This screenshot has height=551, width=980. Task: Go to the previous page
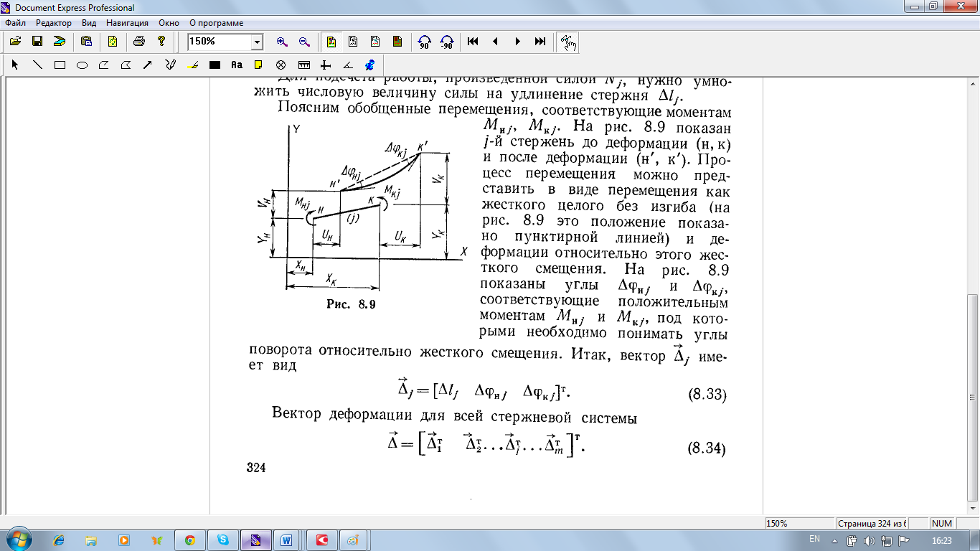pos(495,42)
